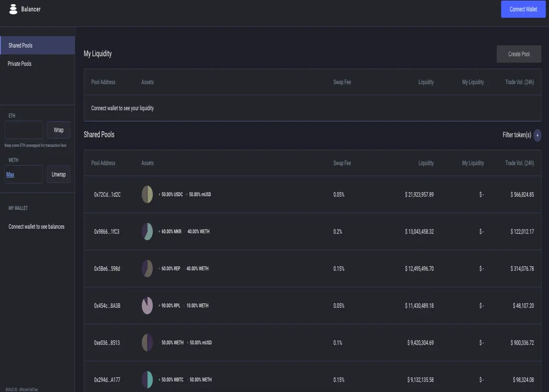
Task: Click the Create Pool button
Action: click(x=519, y=54)
